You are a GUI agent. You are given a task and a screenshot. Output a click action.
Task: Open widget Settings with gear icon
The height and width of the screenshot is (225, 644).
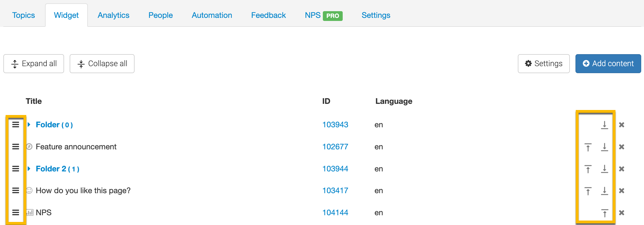tap(544, 64)
